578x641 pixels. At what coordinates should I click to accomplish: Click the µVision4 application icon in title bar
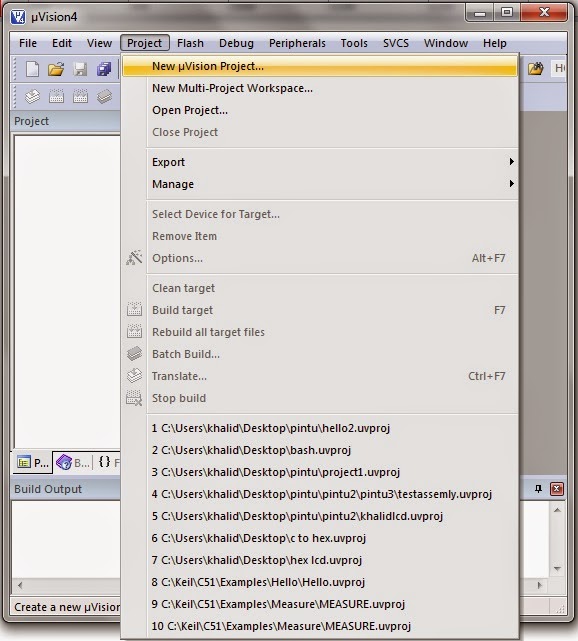tap(18, 17)
